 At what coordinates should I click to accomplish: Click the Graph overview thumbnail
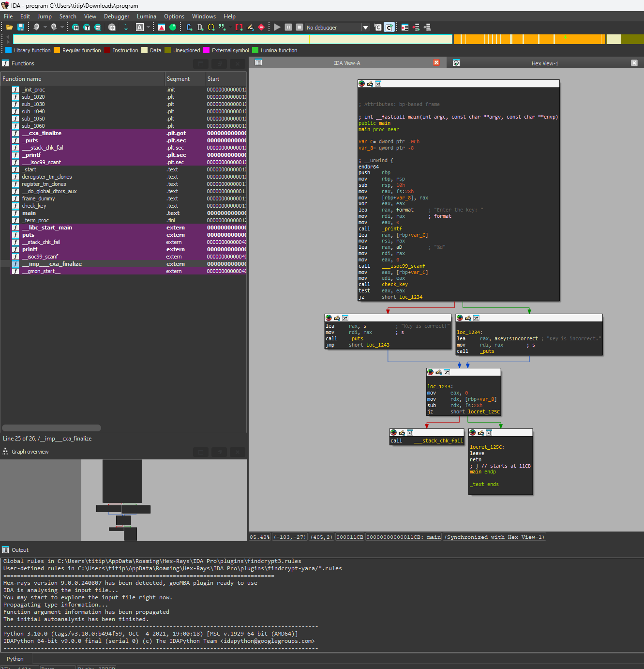pyautogui.click(x=123, y=500)
